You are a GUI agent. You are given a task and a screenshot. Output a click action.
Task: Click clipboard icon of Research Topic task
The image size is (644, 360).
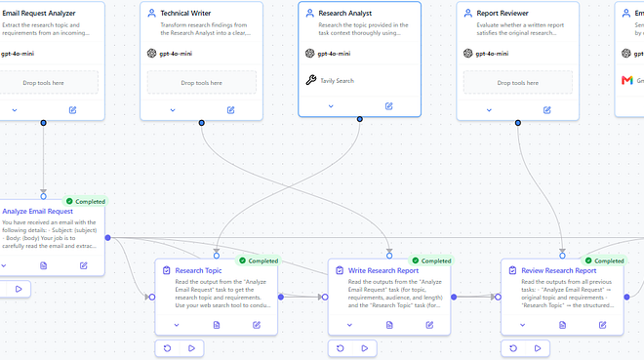pyautogui.click(x=166, y=270)
